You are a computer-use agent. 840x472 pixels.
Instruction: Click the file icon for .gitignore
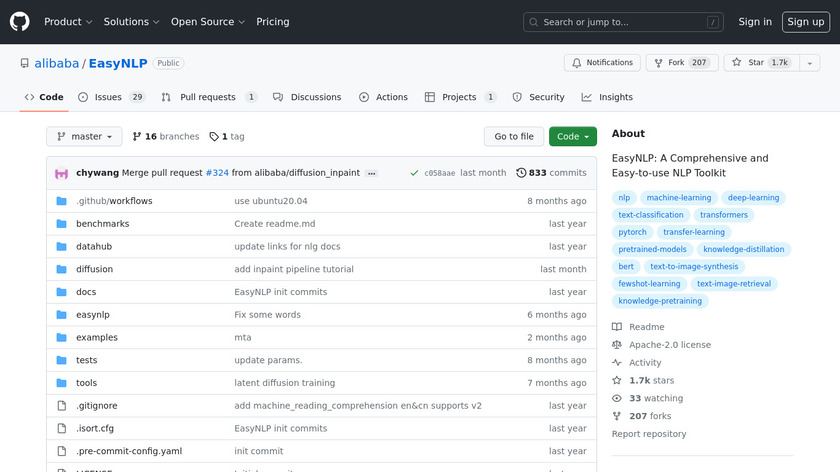tap(62, 406)
